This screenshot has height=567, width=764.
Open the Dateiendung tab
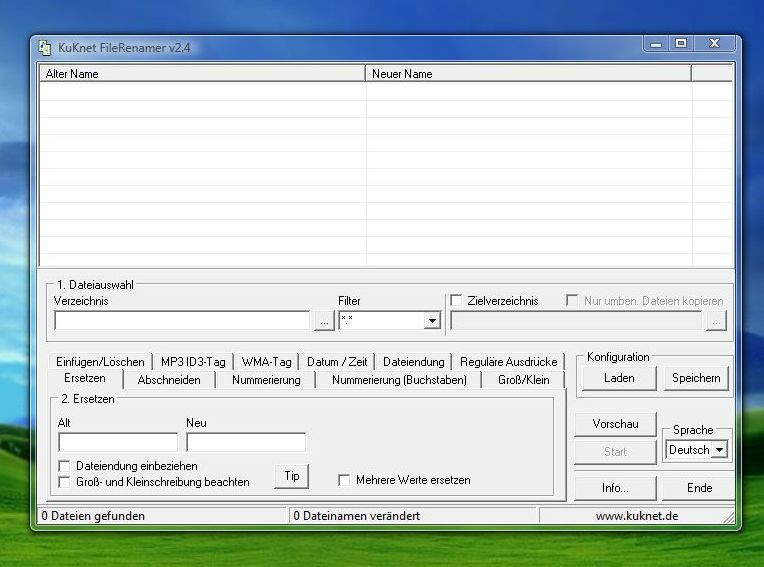414,362
